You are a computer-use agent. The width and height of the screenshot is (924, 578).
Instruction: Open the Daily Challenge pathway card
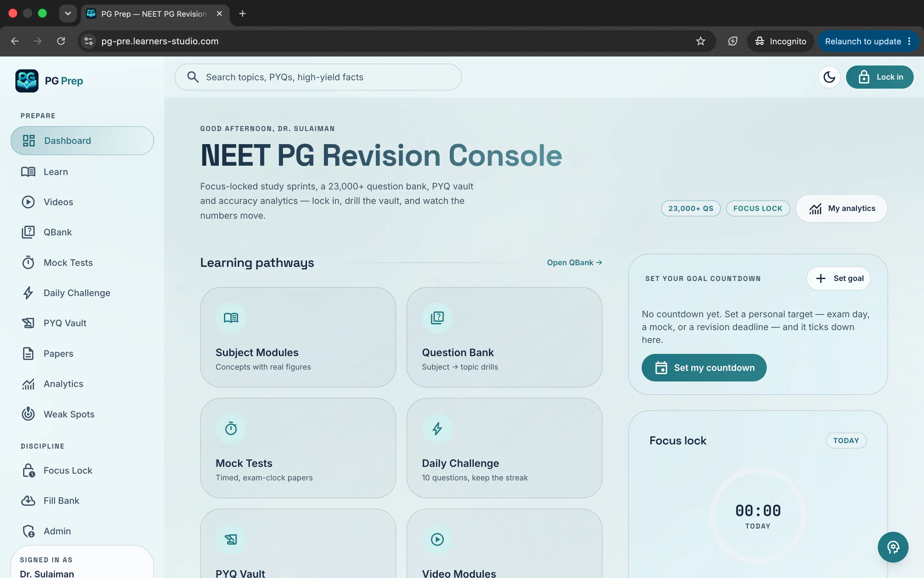504,448
